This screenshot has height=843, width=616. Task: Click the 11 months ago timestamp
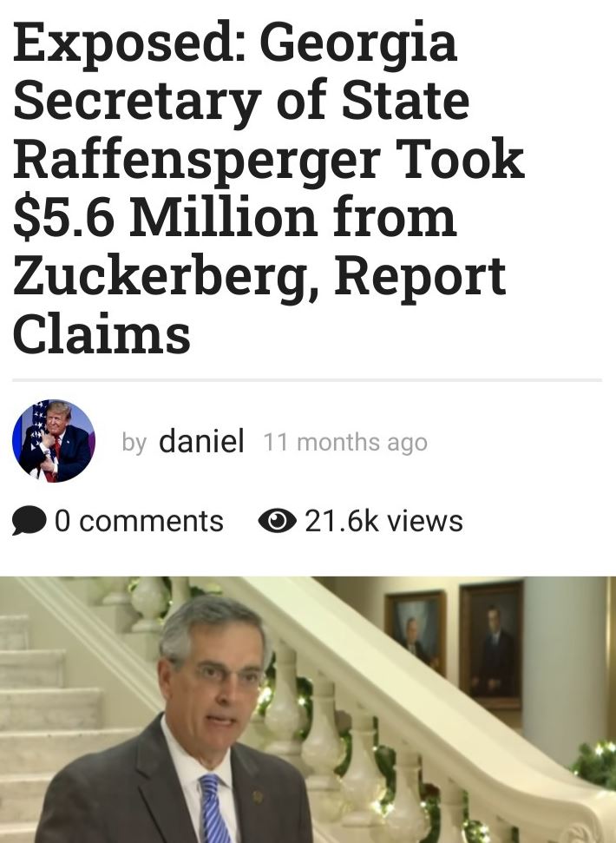click(x=345, y=443)
